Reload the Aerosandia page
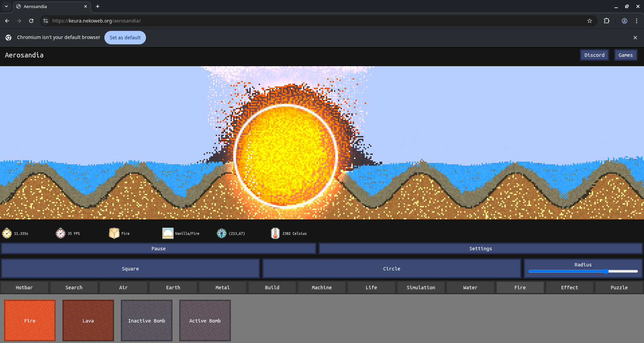Screen dimensions: 644x343 pos(31,21)
